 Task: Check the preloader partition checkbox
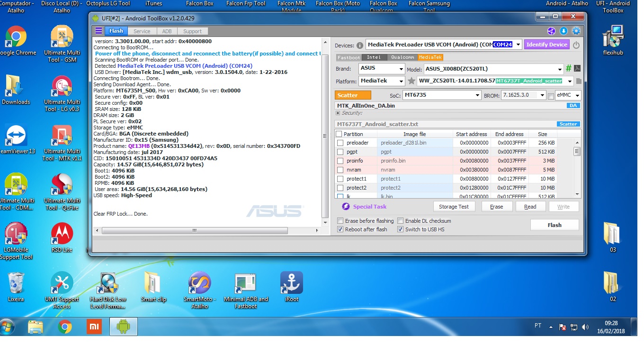tap(340, 143)
